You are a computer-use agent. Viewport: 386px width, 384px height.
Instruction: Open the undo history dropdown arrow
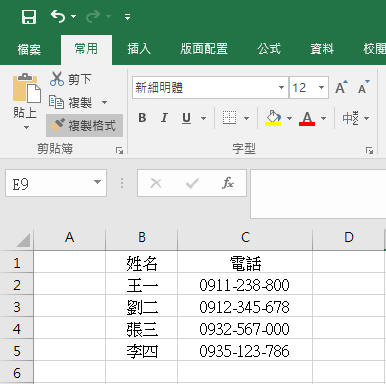coord(73,16)
